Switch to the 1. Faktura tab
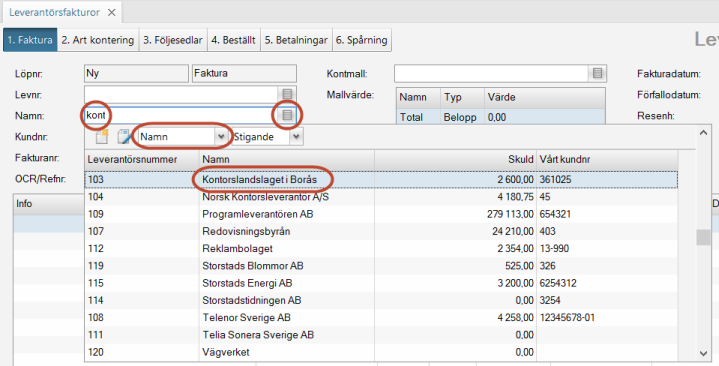Image resolution: width=719 pixels, height=366 pixels. (30, 40)
